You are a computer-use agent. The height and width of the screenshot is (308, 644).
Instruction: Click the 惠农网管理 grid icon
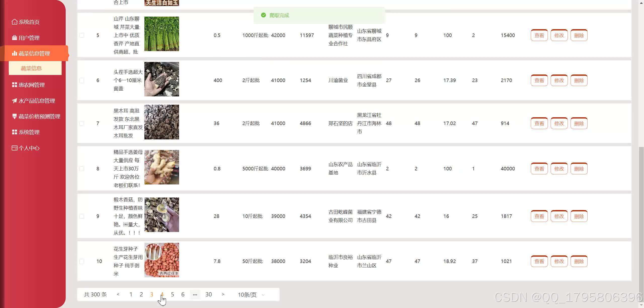point(14,85)
